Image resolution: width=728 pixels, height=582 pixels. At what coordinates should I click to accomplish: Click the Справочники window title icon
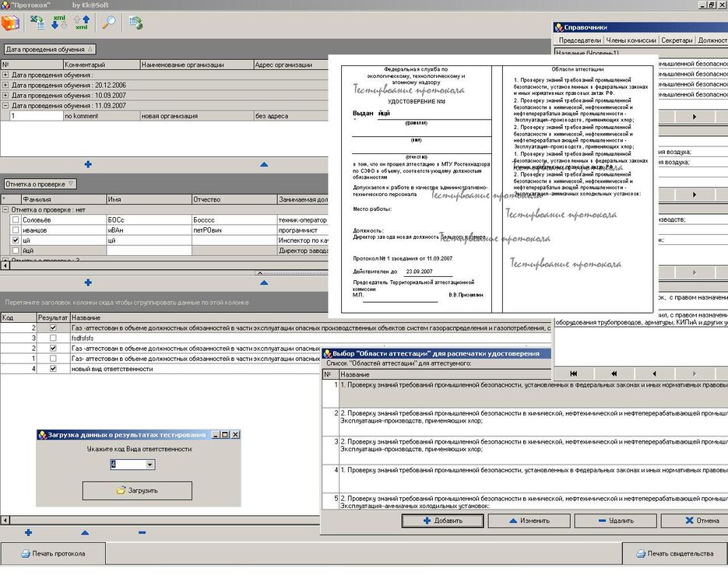(559, 27)
